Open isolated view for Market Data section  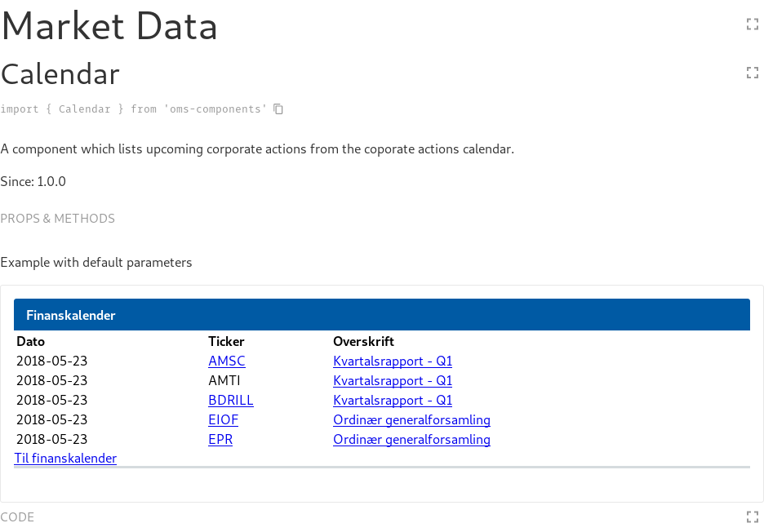click(753, 24)
